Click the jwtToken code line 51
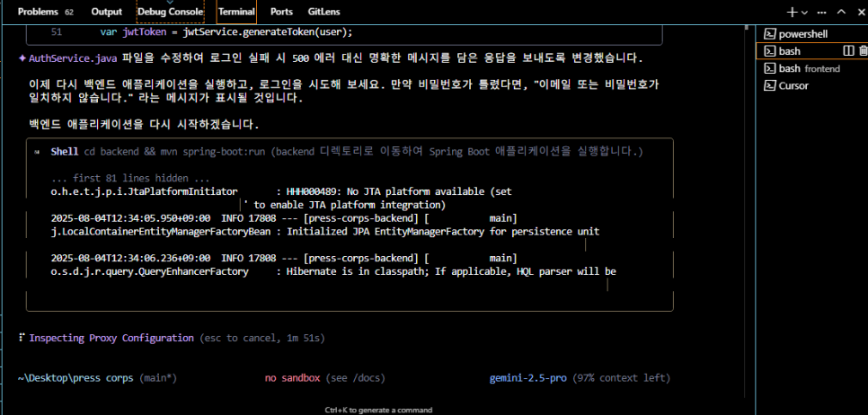868x415 pixels. pos(226,32)
